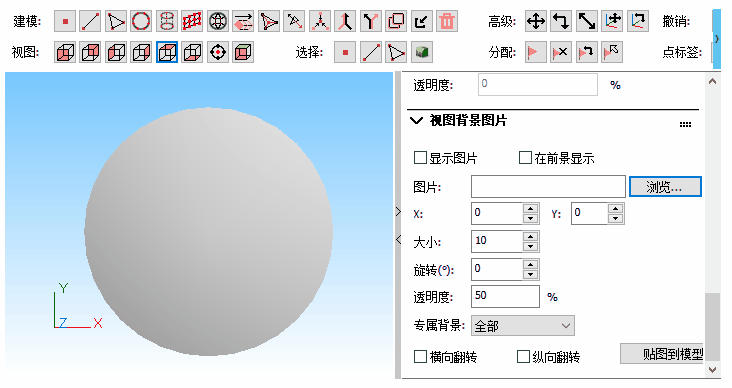732x388 pixels.
Task: Decrease the 旋转 value with down arrow
Action: (x=530, y=275)
